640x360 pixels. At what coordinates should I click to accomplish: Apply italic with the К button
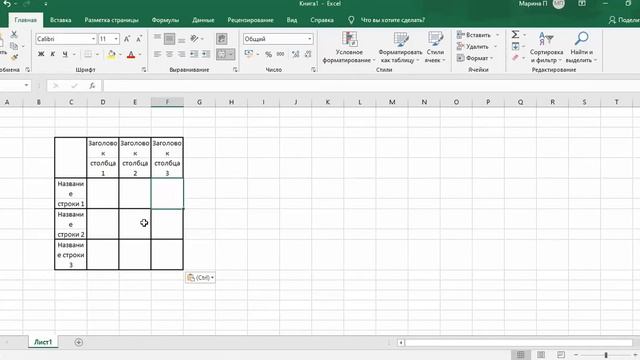(53, 54)
